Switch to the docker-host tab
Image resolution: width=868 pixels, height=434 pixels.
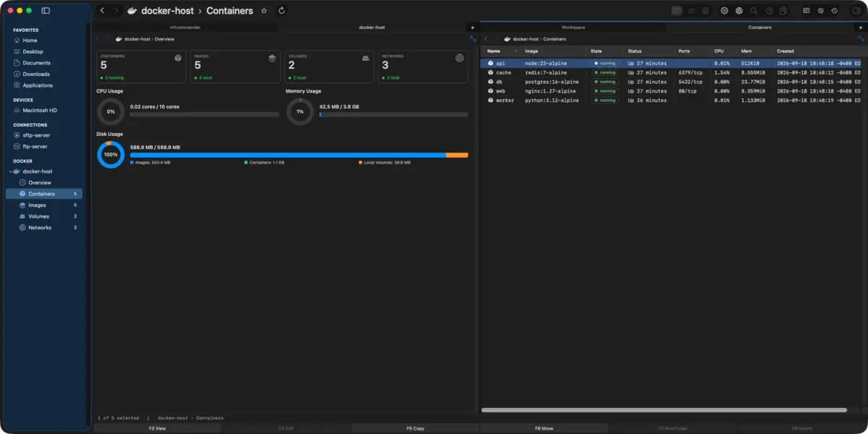pos(372,27)
